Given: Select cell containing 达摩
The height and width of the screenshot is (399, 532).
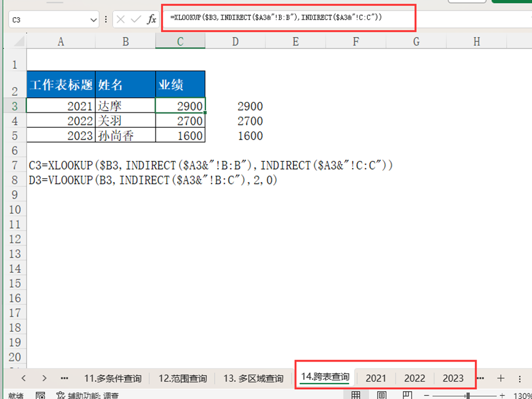Looking at the screenshot, I should (x=125, y=106).
